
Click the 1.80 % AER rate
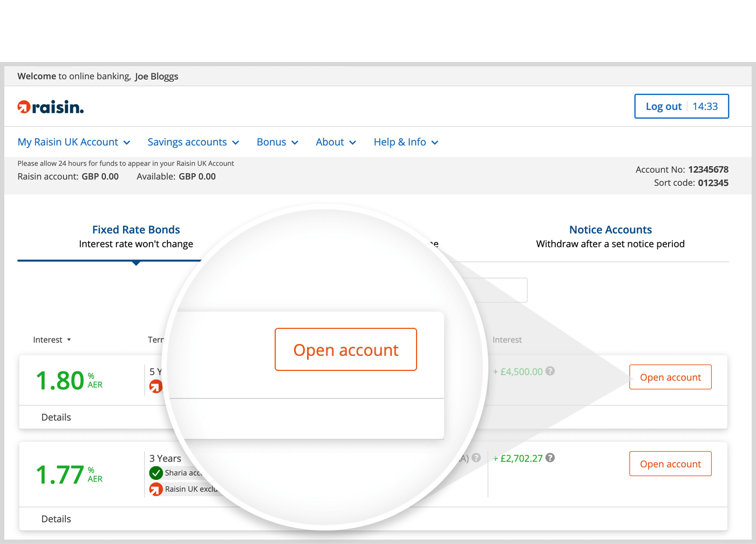pos(69,380)
